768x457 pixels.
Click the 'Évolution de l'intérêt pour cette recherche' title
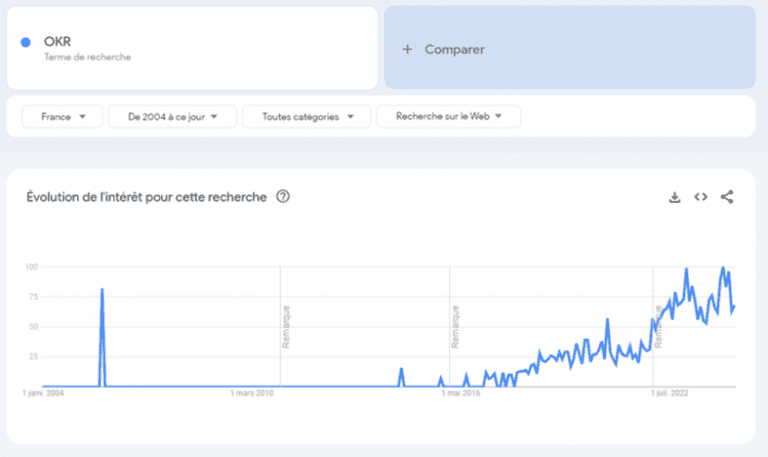coord(146,197)
